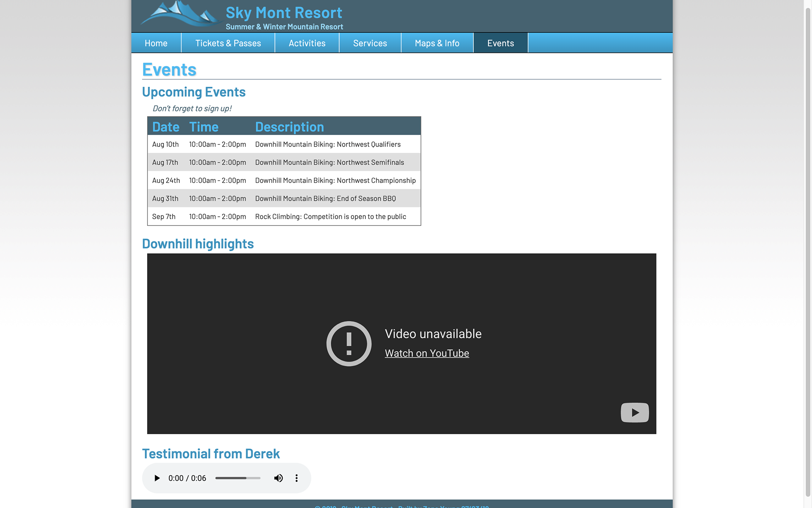Screen dimensions: 812x508
Task: Click the Description column header
Action: click(289, 127)
